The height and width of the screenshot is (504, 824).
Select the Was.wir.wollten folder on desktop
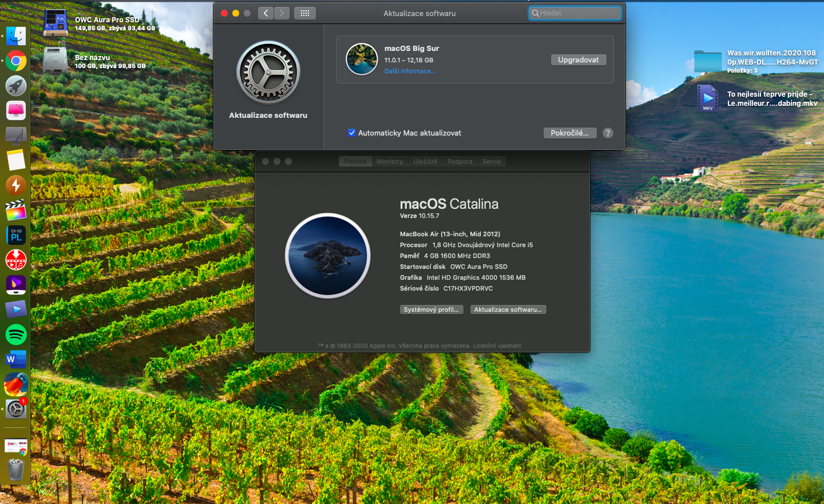pos(708,61)
